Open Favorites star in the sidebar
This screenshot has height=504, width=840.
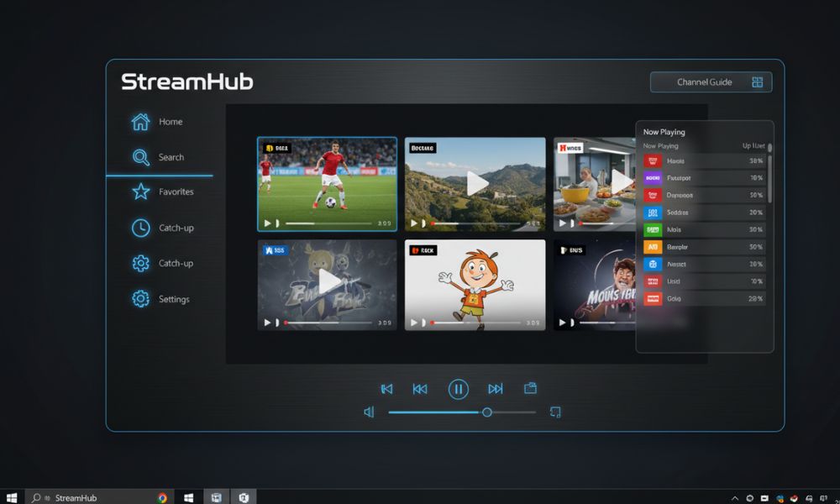[140, 192]
